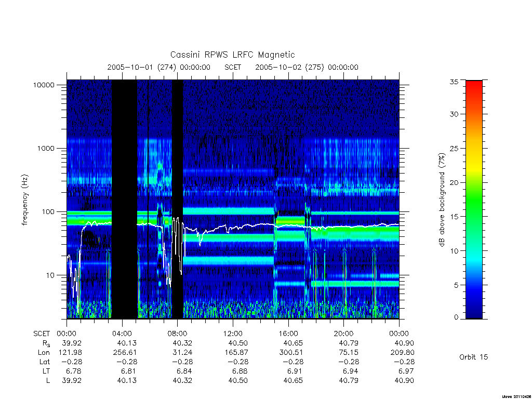532x399 pixels.
Task: Click the '08:00' time tick label
Action: [x=178, y=334]
